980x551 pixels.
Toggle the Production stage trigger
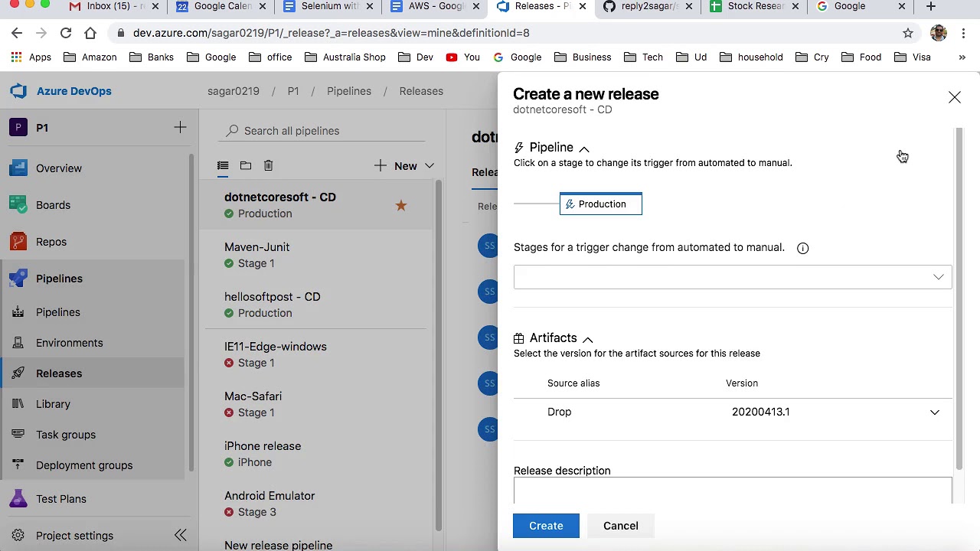pos(601,204)
